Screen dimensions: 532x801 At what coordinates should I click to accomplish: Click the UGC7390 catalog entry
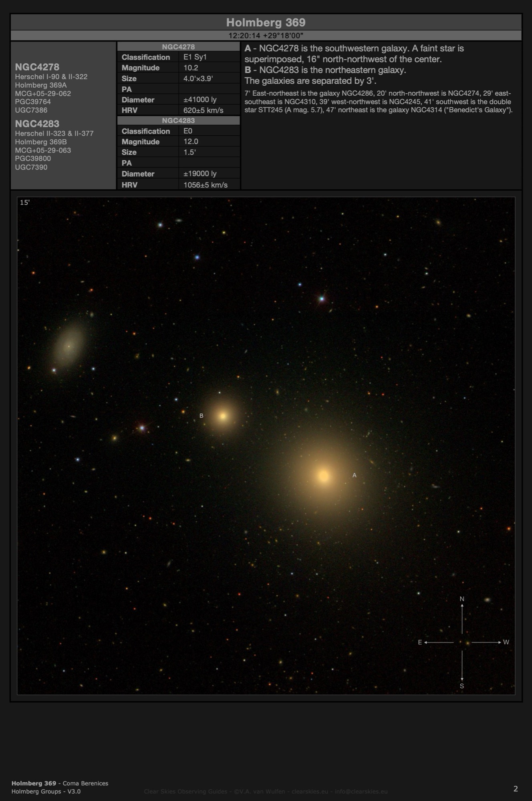[x=31, y=167]
